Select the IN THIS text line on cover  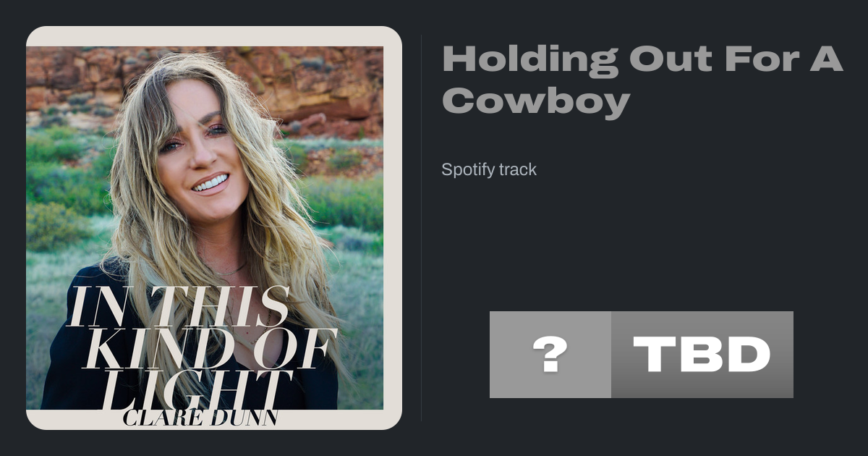click(x=179, y=307)
